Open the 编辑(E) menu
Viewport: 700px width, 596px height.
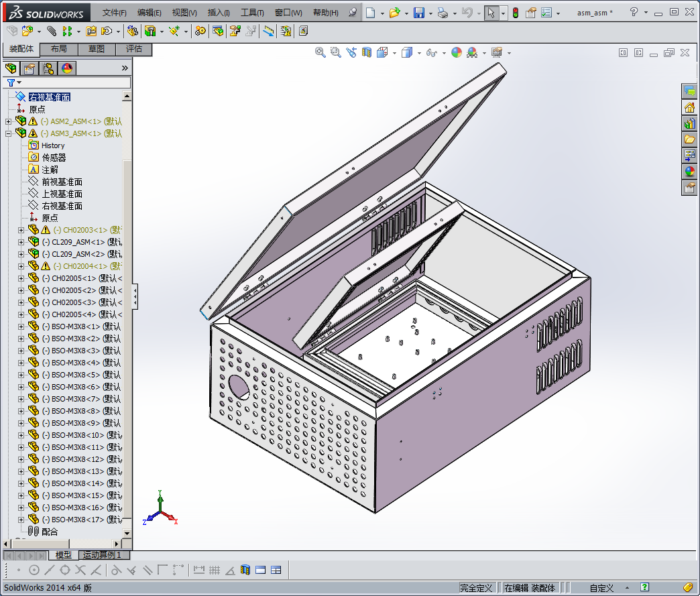point(149,13)
